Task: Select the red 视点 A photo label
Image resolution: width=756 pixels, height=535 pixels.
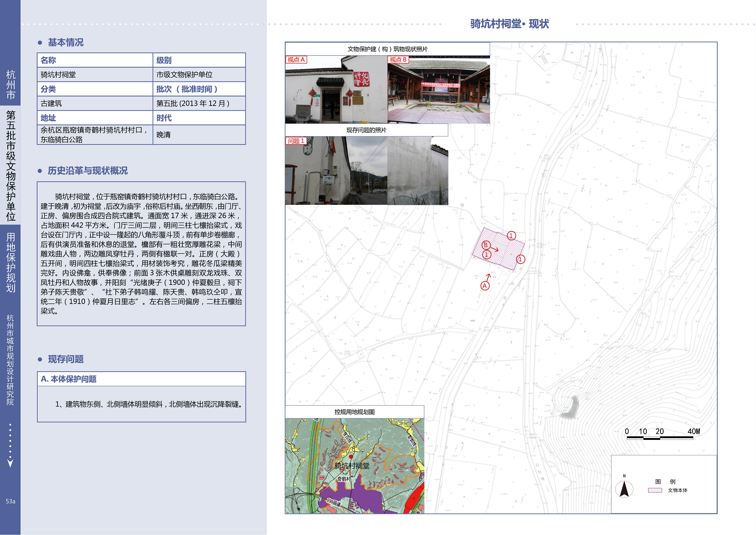Action: (296, 60)
